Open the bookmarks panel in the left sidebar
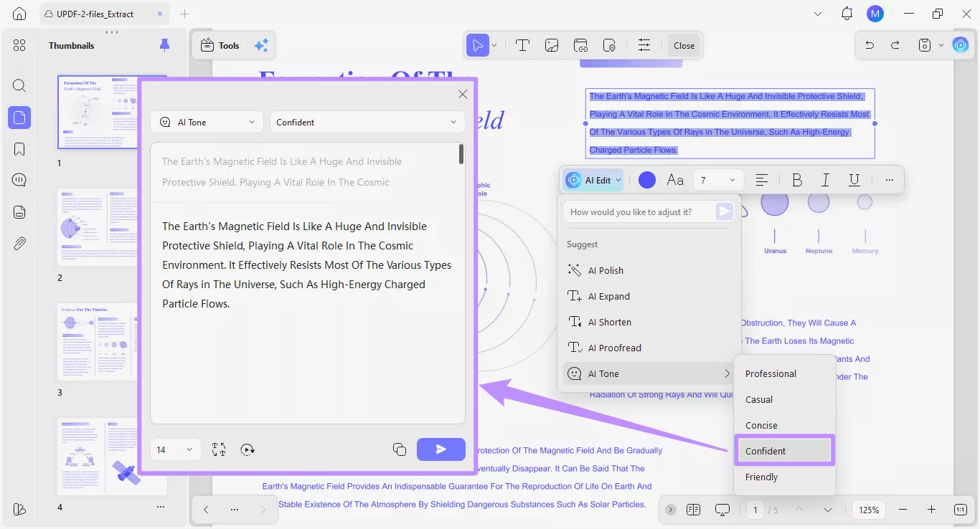Screen dimensions: 980x529 point(19,149)
